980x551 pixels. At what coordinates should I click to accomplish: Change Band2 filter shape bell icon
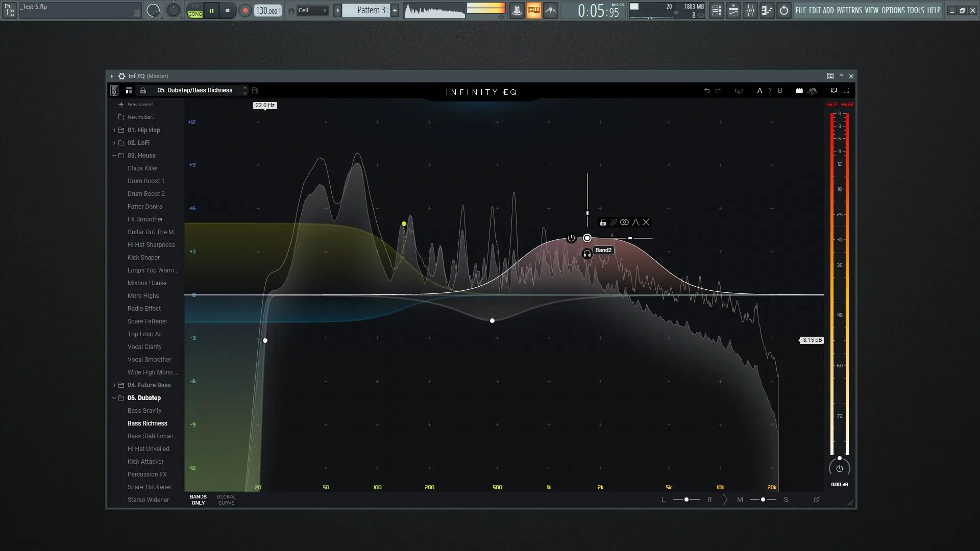point(635,222)
